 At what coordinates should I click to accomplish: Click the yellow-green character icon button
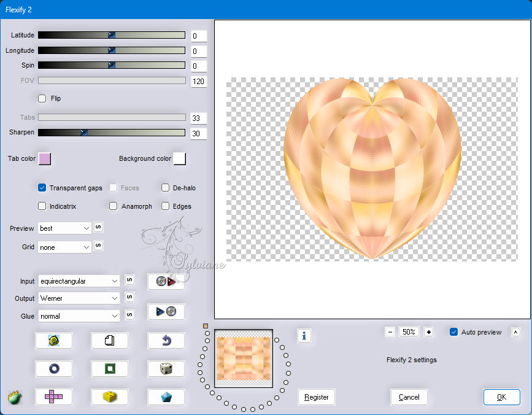[x=53, y=340]
